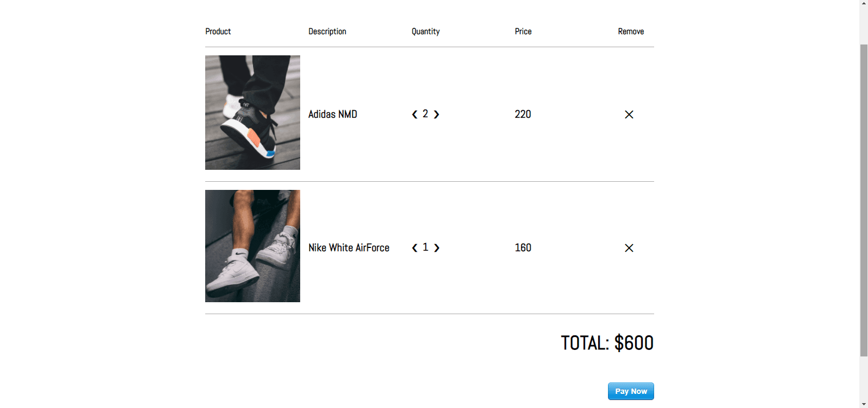Decrease Adidas NMD quantity with left arrow

click(x=415, y=114)
